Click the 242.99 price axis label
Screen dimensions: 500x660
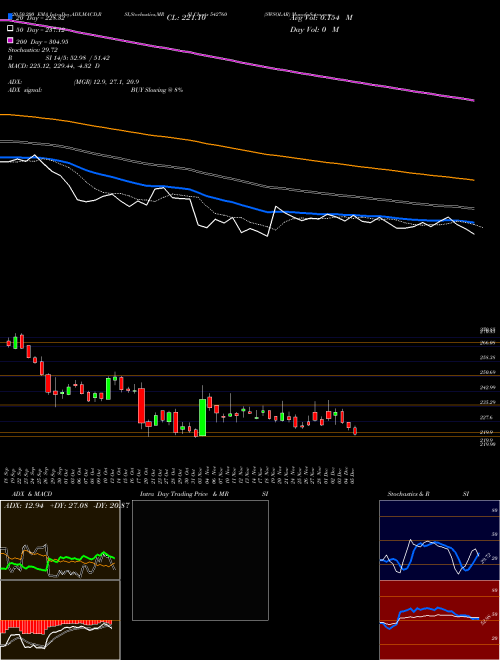click(x=487, y=387)
